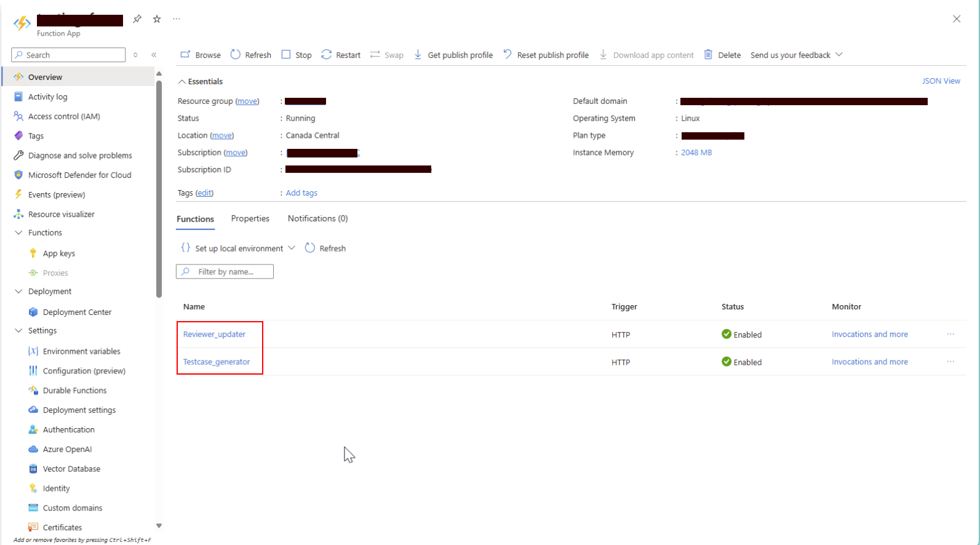Collapse the sidebar with double-chevron icon
The image size is (980, 545).
[154, 55]
